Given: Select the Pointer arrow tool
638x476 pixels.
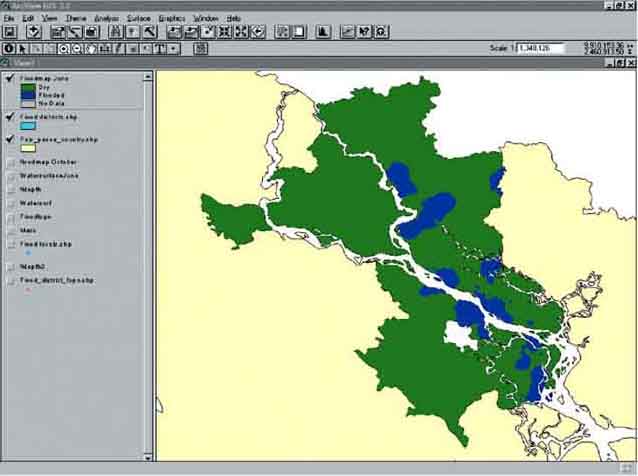Looking at the screenshot, I should (24, 48).
